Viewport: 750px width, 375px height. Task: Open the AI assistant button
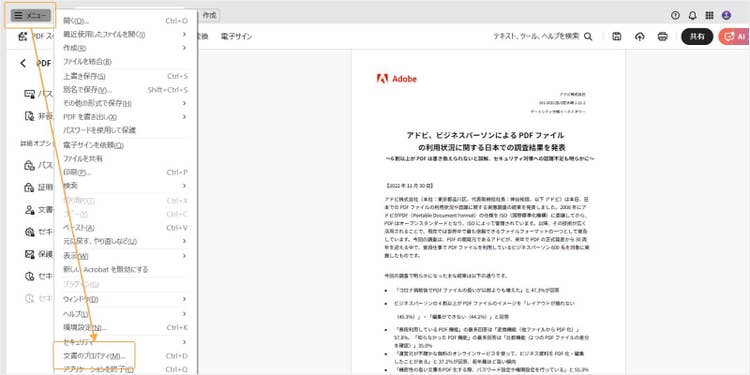(x=734, y=37)
